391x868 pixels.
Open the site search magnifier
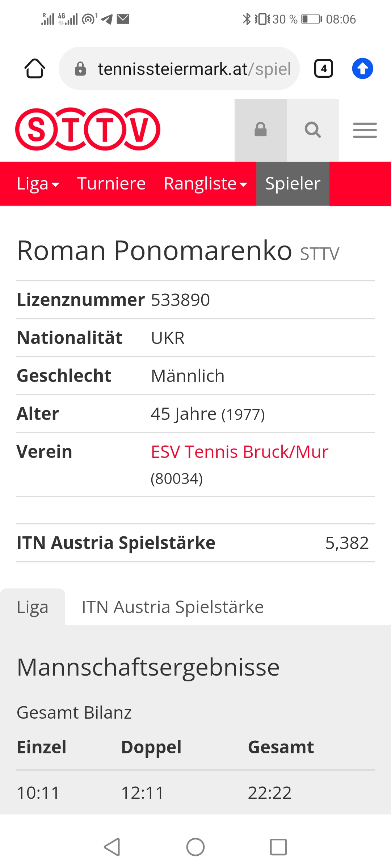pyautogui.click(x=313, y=130)
